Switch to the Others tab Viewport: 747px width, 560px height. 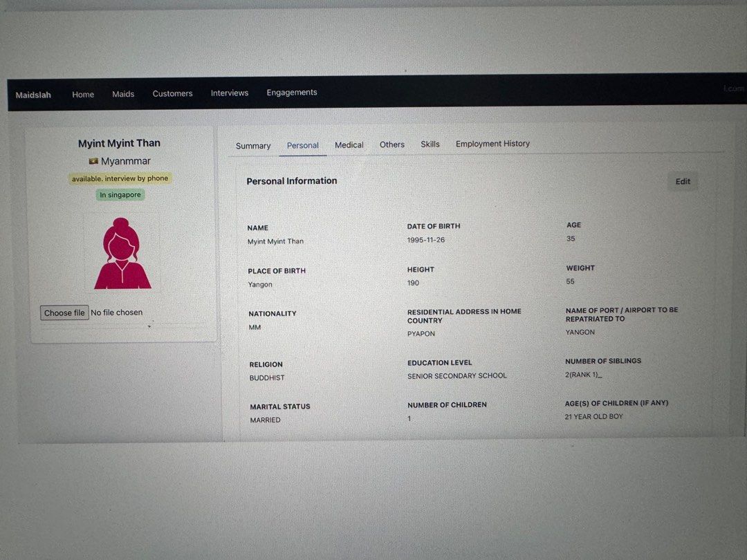pyautogui.click(x=392, y=144)
